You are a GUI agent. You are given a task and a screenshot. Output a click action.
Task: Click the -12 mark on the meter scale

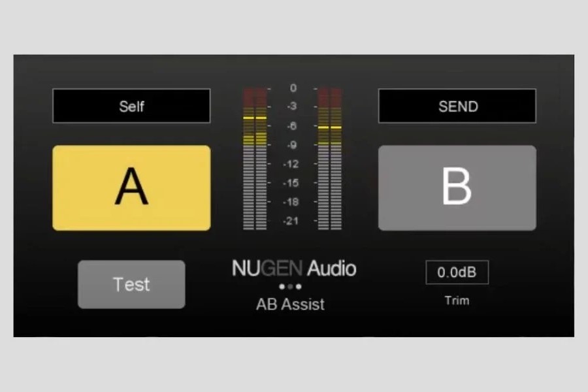[x=291, y=163]
